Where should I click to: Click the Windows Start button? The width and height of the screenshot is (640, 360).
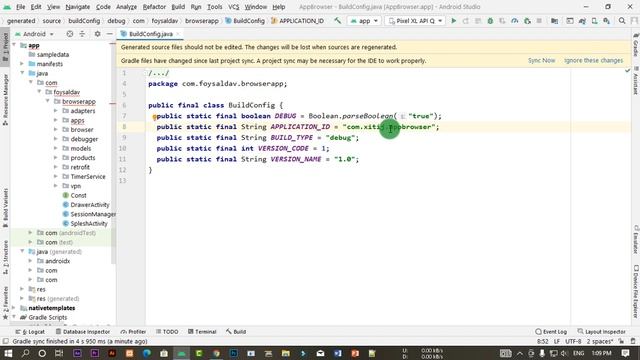(x=8, y=353)
